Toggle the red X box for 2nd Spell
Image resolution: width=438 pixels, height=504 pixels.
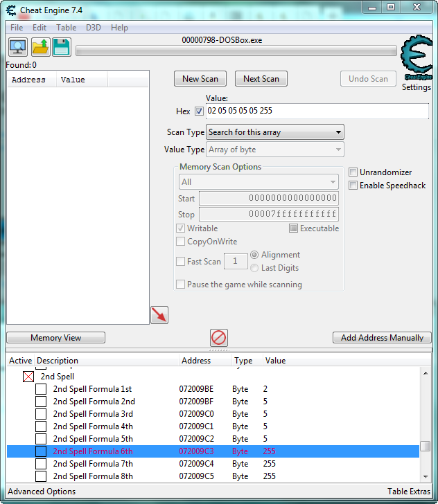pyautogui.click(x=28, y=377)
